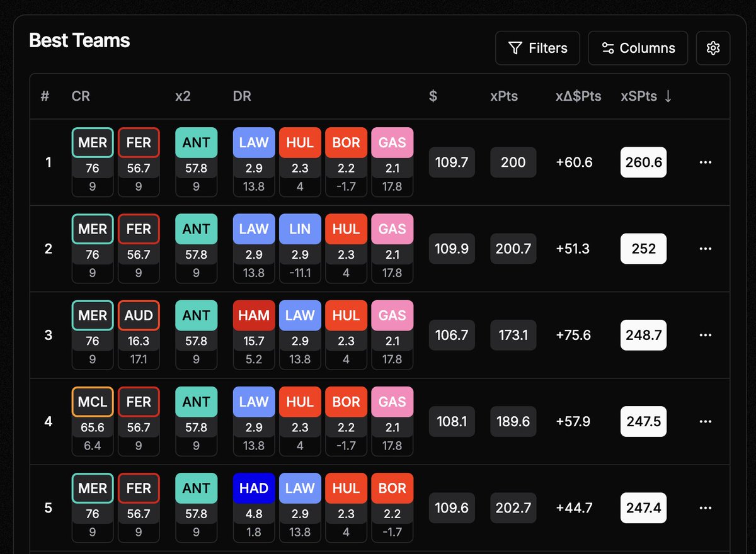Open row 2 more options menu
This screenshot has height=554, width=756.
point(706,249)
